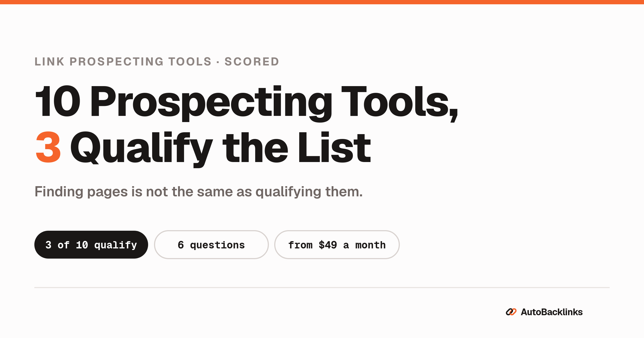Image resolution: width=644 pixels, height=338 pixels.
Task: Click the word "Qualify" in the headline
Action: click(x=141, y=149)
